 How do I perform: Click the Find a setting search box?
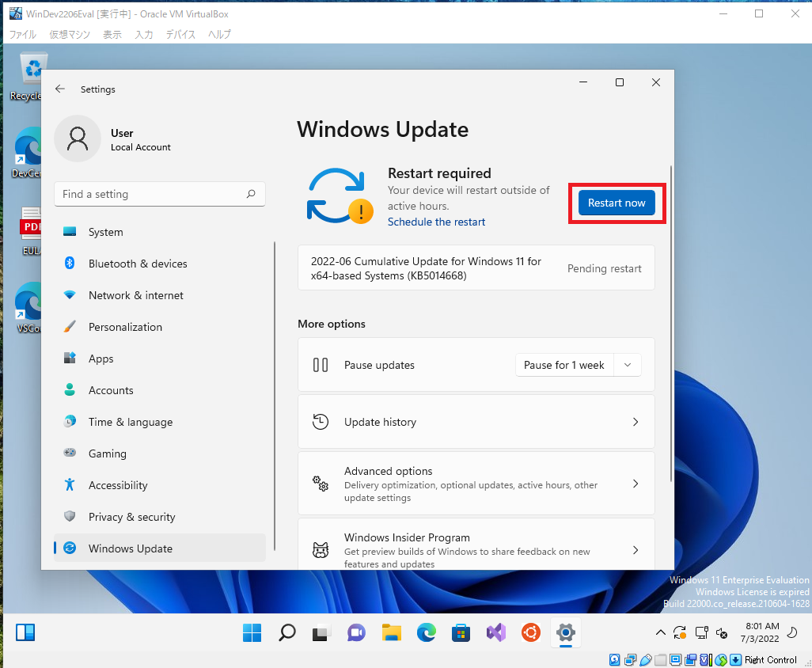pyautogui.click(x=160, y=194)
